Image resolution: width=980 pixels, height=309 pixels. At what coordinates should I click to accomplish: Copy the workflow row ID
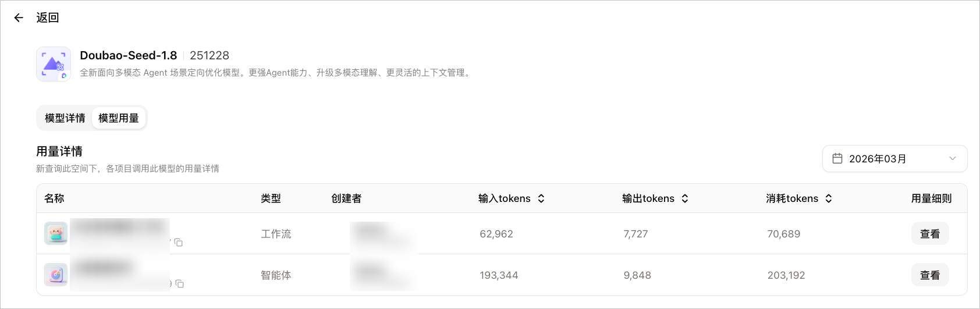tap(179, 242)
